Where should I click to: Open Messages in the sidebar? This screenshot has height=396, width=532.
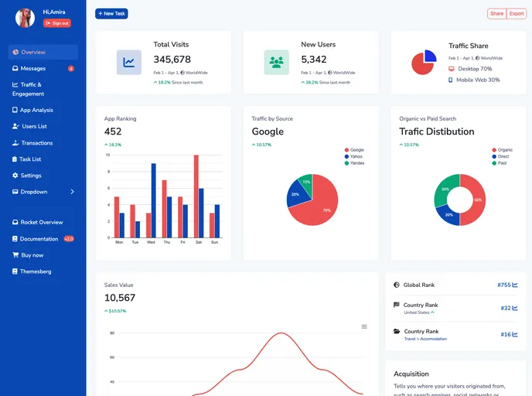coord(32,69)
